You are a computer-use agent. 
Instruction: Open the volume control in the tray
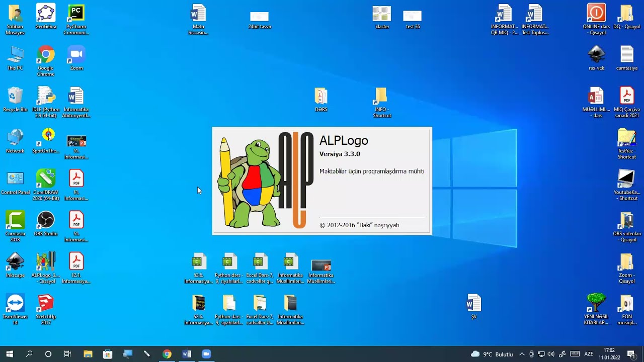[551, 354]
